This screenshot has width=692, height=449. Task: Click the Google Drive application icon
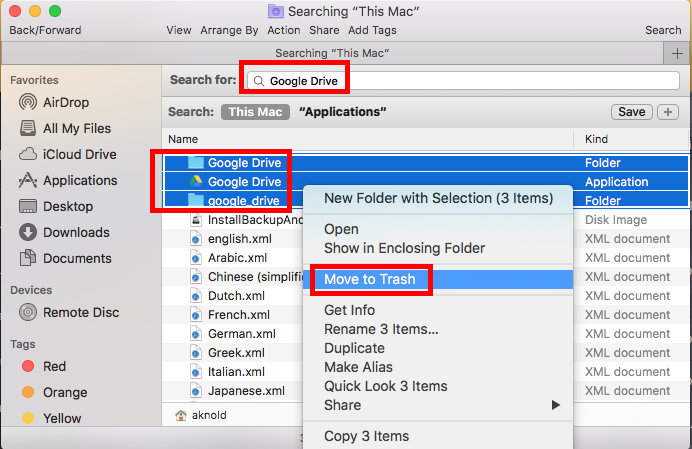click(x=196, y=182)
